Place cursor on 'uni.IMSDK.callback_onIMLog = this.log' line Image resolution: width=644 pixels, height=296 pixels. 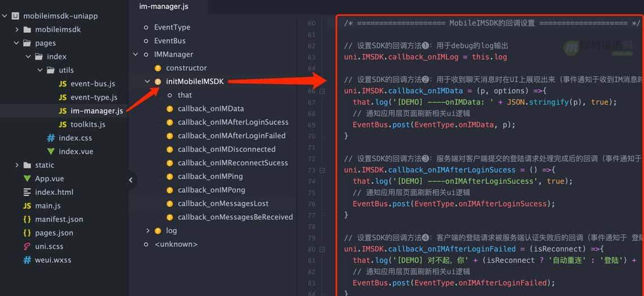[x=426, y=57]
